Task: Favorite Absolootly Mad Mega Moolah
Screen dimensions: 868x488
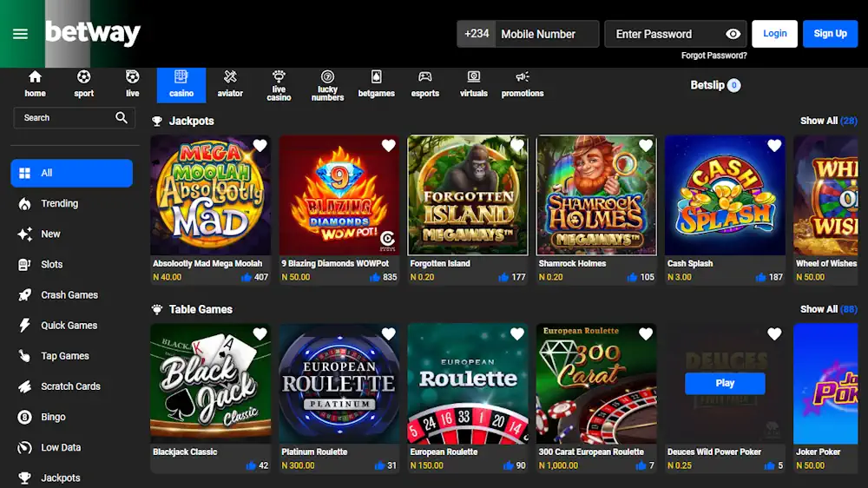Action: coord(260,145)
